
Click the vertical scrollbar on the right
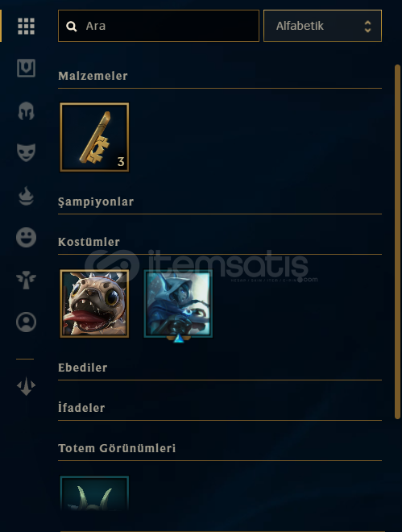tap(398, 242)
